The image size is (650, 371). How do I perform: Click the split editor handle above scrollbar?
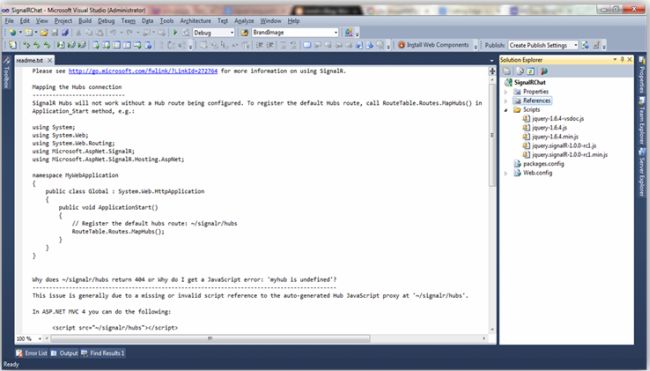click(492, 71)
